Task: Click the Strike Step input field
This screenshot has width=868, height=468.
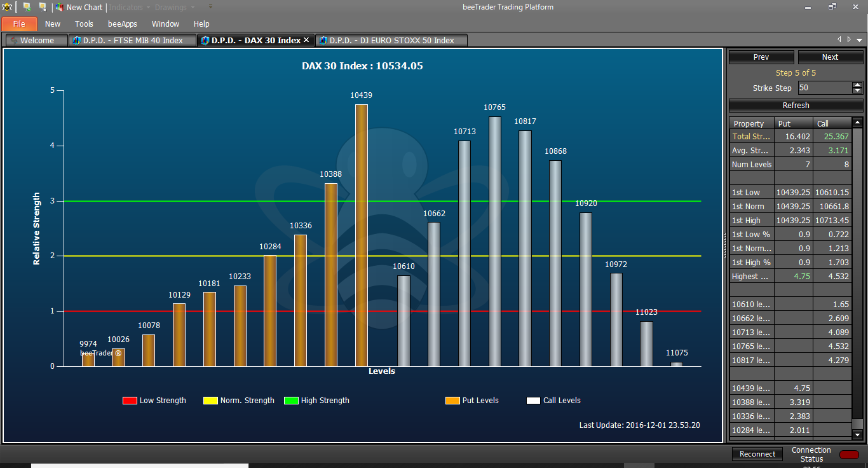Action: (x=825, y=88)
